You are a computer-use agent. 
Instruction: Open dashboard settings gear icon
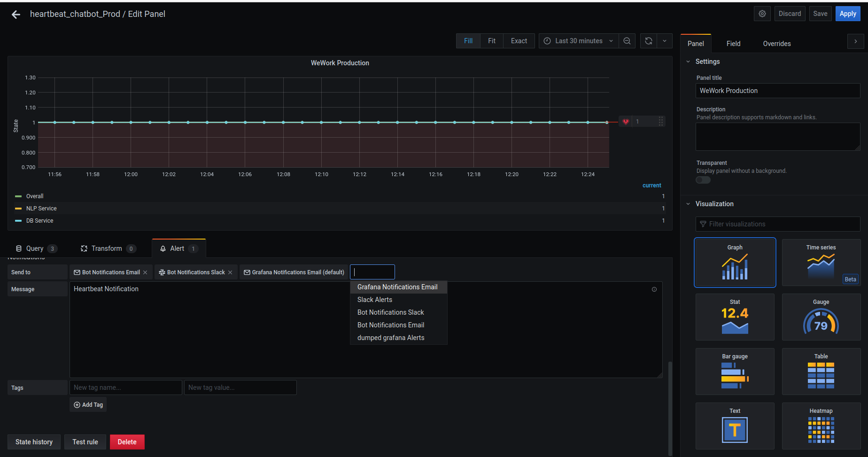pyautogui.click(x=762, y=14)
